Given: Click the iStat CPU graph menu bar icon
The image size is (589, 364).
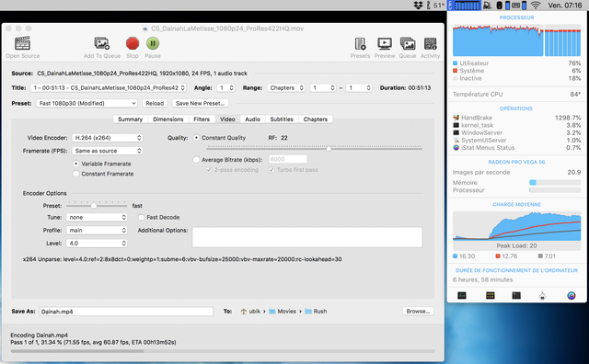Looking at the screenshot, I should 464,6.
